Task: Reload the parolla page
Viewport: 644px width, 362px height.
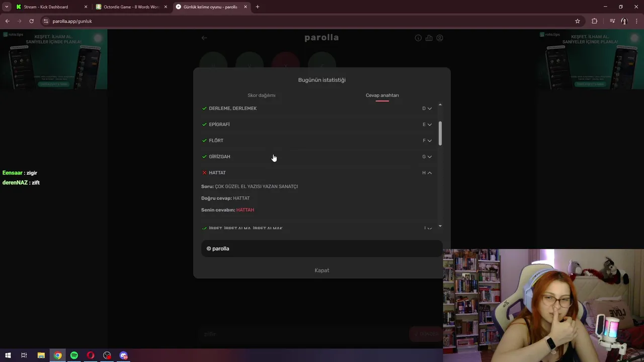Action: [x=31, y=21]
